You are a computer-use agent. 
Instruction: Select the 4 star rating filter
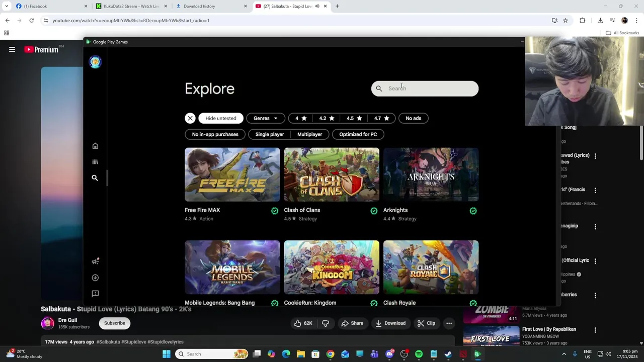pos(301,118)
